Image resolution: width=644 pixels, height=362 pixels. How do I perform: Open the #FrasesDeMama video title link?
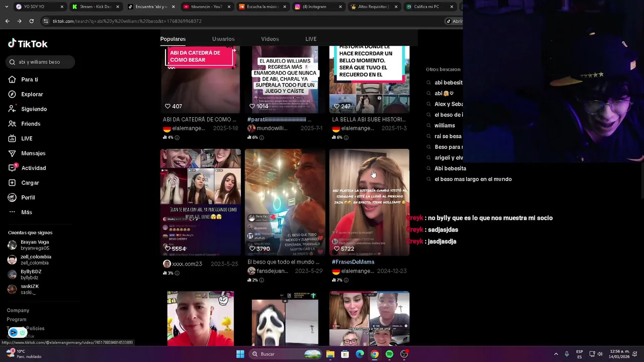point(353,262)
